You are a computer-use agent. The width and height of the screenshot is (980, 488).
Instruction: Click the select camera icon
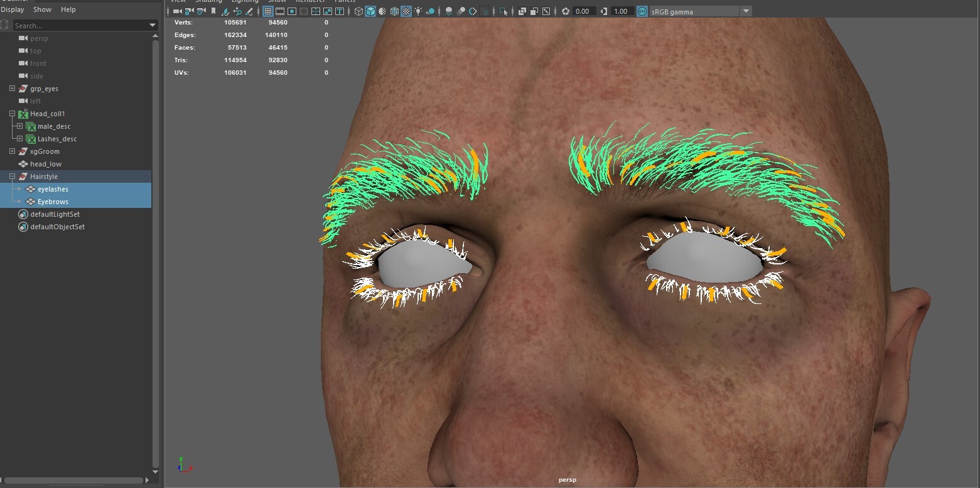[x=177, y=11]
